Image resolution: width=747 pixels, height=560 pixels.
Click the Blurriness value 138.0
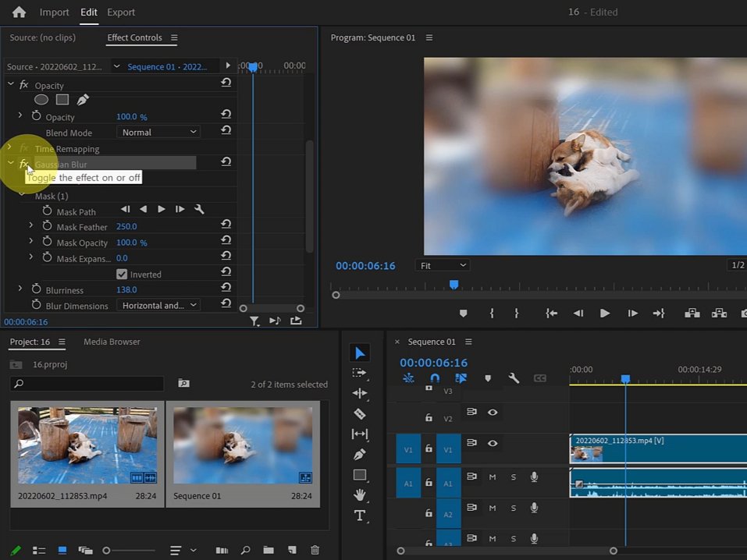coord(126,289)
